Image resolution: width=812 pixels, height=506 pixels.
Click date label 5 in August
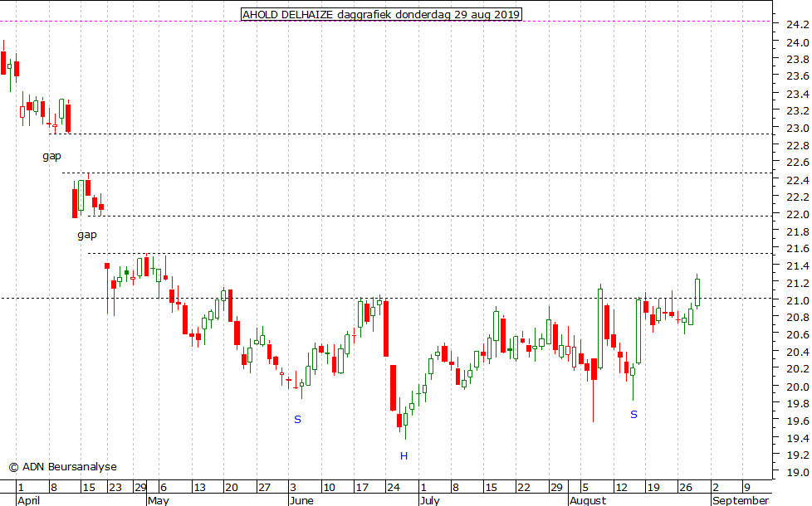point(585,488)
